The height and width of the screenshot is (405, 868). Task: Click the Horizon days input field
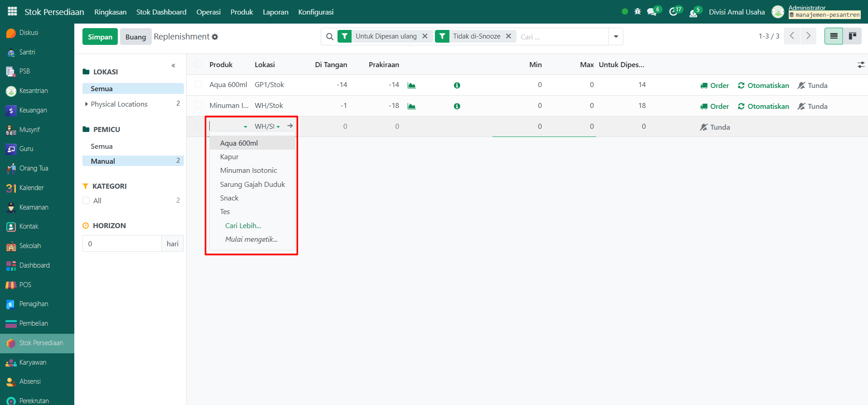(x=122, y=244)
